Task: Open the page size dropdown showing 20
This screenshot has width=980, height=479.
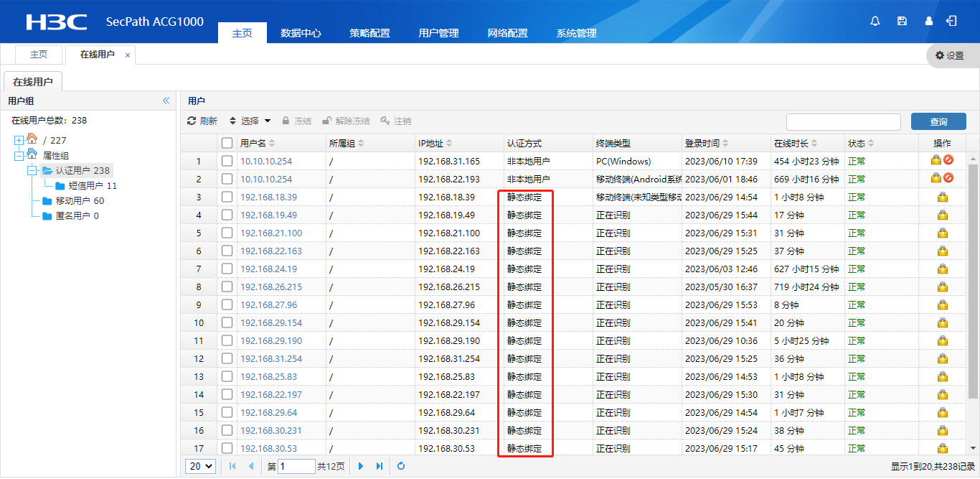Action: (x=201, y=466)
